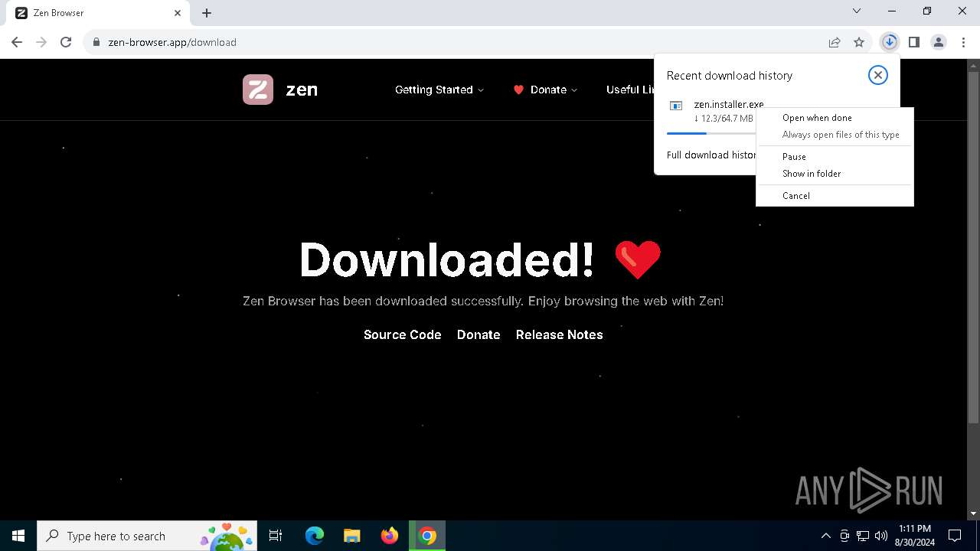Click the address bar URL field
This screenshot has height=551, width=980.
(459, 42)
